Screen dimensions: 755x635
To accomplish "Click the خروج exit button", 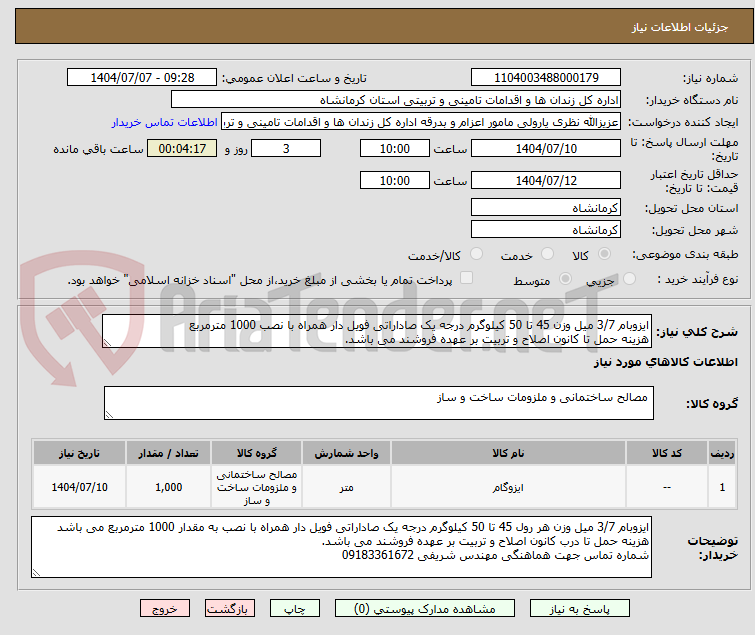I will (x=165, y=609).
